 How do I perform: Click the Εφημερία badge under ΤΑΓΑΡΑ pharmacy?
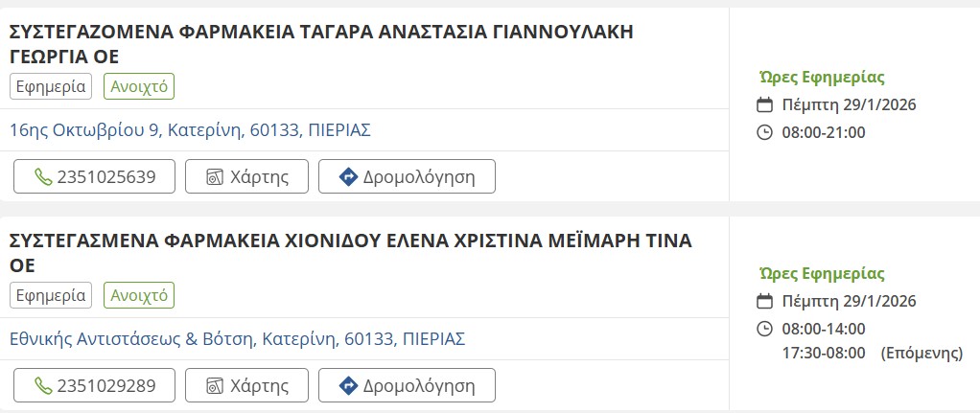coord(51,87)
